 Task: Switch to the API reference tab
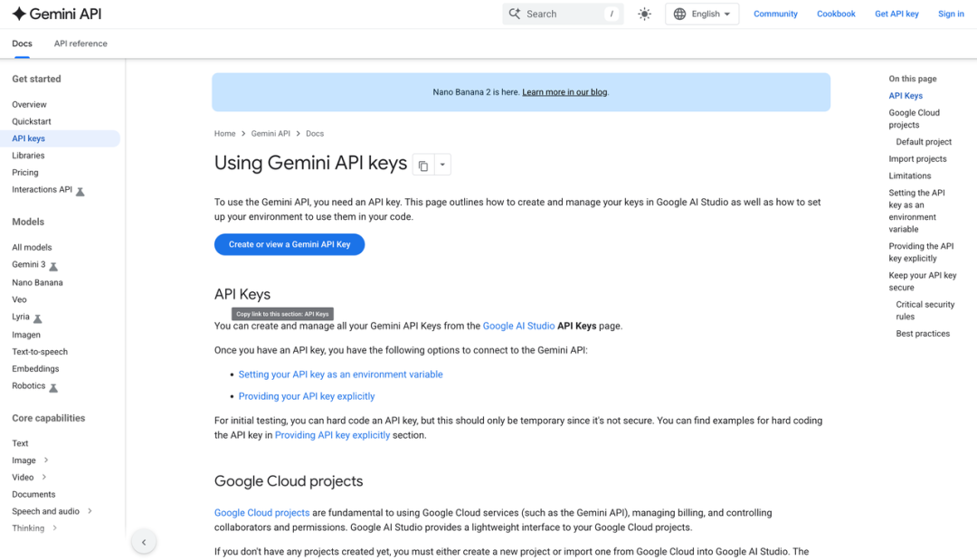(x=81, y=43)
